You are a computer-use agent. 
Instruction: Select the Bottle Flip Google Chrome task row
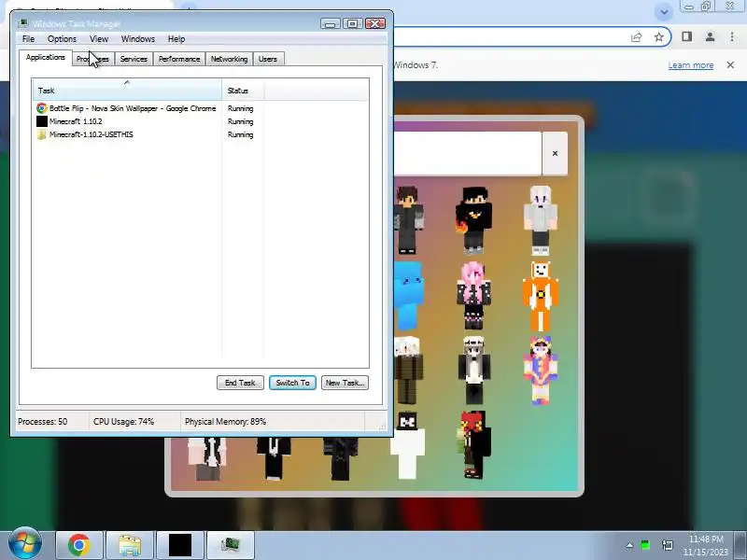coord(200,108)
